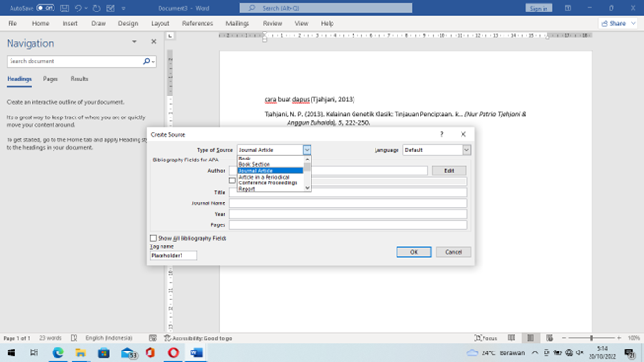Click the ruler tab selector icon
The width and height of the screenshot is (644, 362).
point(170,36)
